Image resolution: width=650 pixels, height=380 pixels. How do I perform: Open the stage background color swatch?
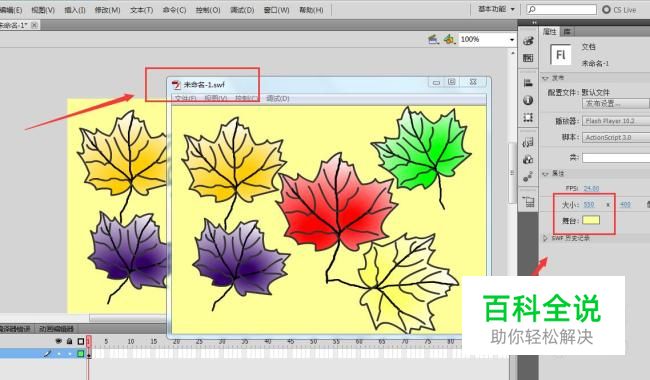coord(591,220)
